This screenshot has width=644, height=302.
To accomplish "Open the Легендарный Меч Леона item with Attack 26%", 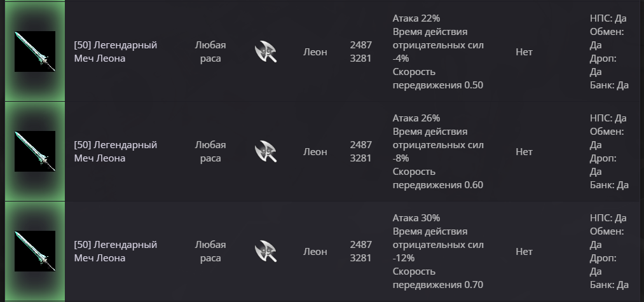I will (x=115, y=152).
